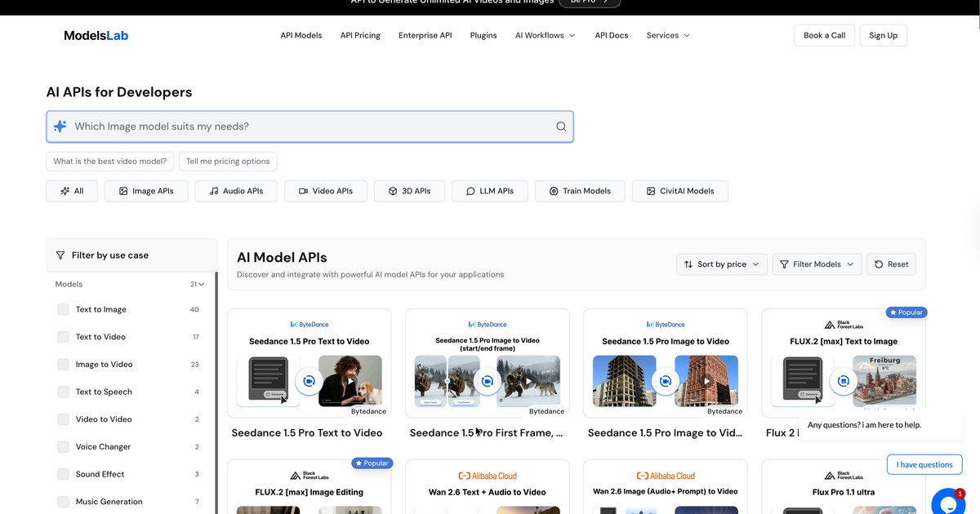
Task: Click the Alibaba Cloud logo on Wan 2.6 Image to Video card
Action: click(666, 476)
